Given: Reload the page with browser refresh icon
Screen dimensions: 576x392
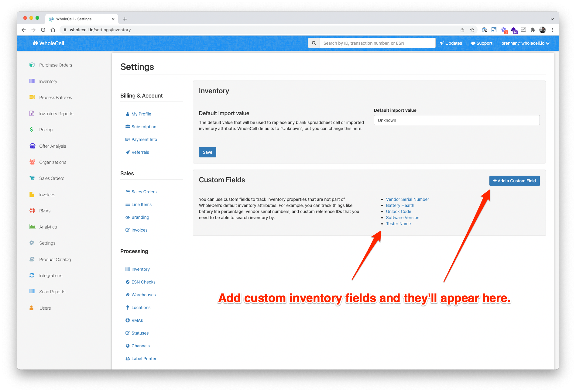Looking at the screenshot, I should 43,30.
